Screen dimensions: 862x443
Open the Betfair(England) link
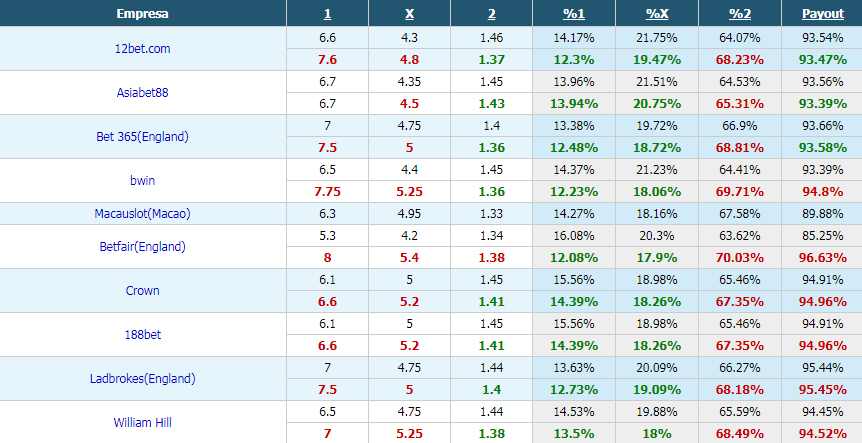(x=142, y=246)
